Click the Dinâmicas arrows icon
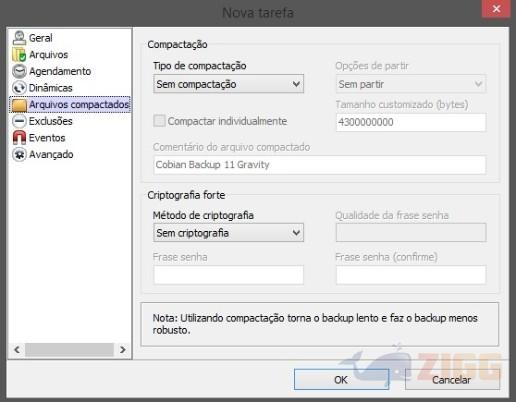The image size is (516, 402). tap(19, 88)
